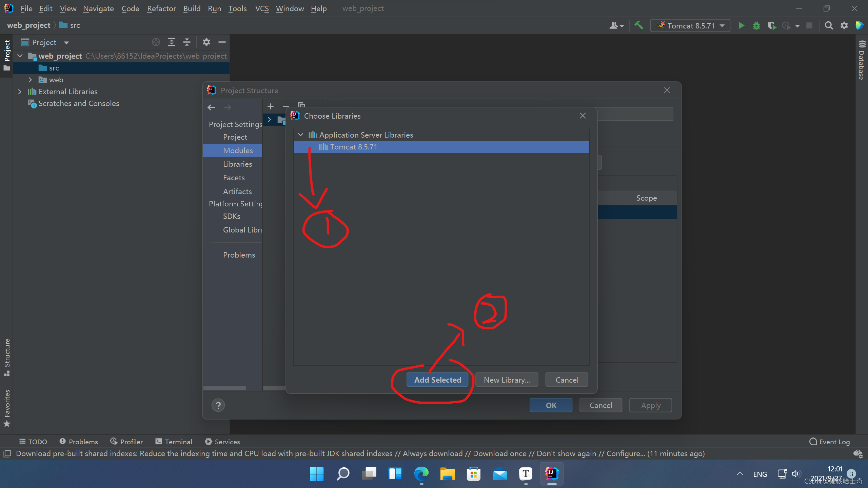Open the Navigate menu in menu bar
Viewport: 868px width, 488px height.
pyautogui.click(x=98, y=8)
